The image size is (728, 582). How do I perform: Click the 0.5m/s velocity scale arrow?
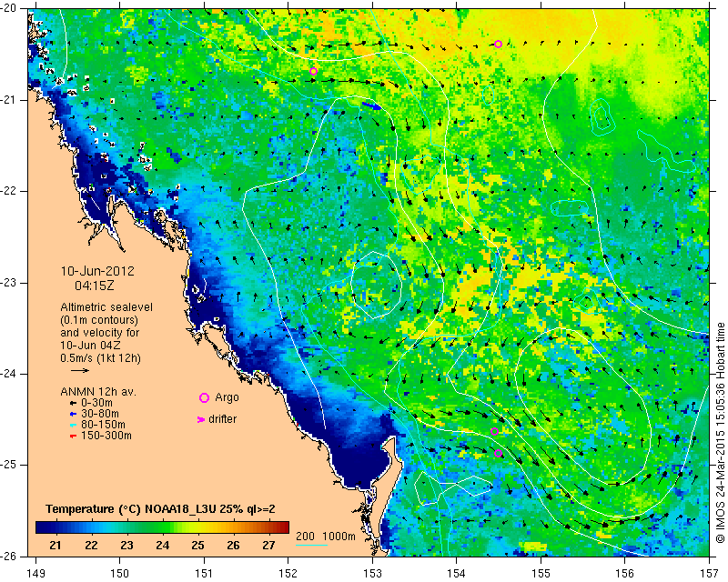coord(80,370)
